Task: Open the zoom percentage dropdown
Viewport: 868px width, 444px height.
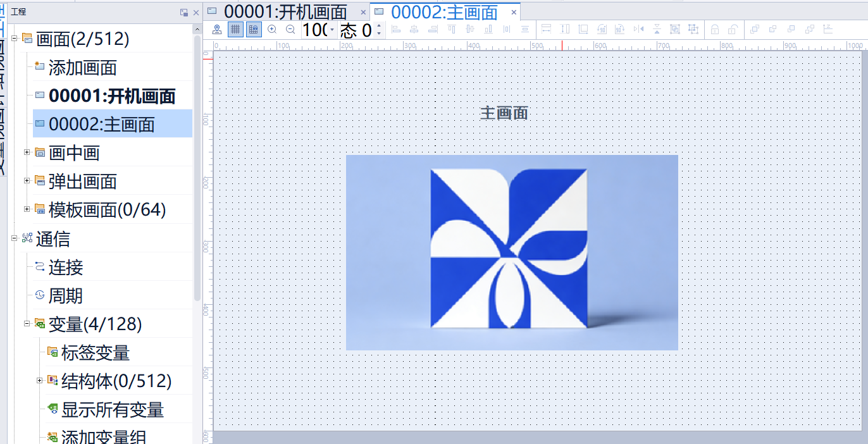Action: (x=333, y=30)
